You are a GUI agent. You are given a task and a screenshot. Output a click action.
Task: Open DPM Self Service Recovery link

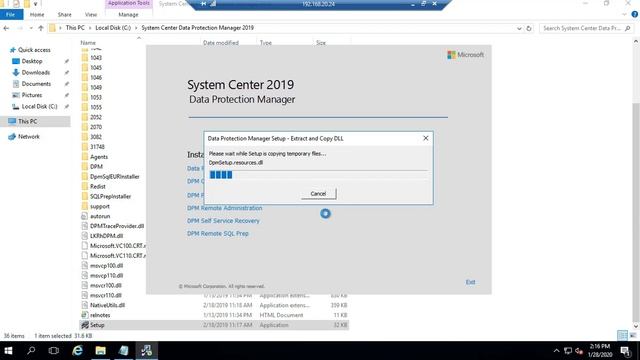[x=223, y=221]
